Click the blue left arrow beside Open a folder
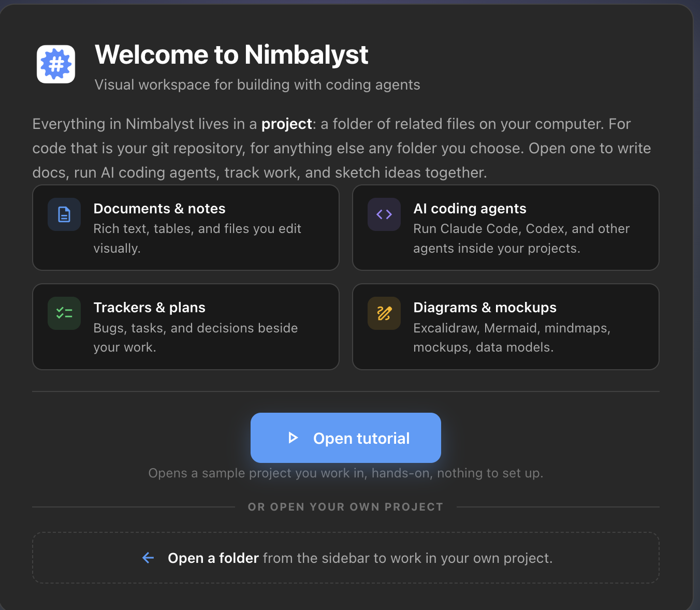700x610 pixels. [148, 558]
